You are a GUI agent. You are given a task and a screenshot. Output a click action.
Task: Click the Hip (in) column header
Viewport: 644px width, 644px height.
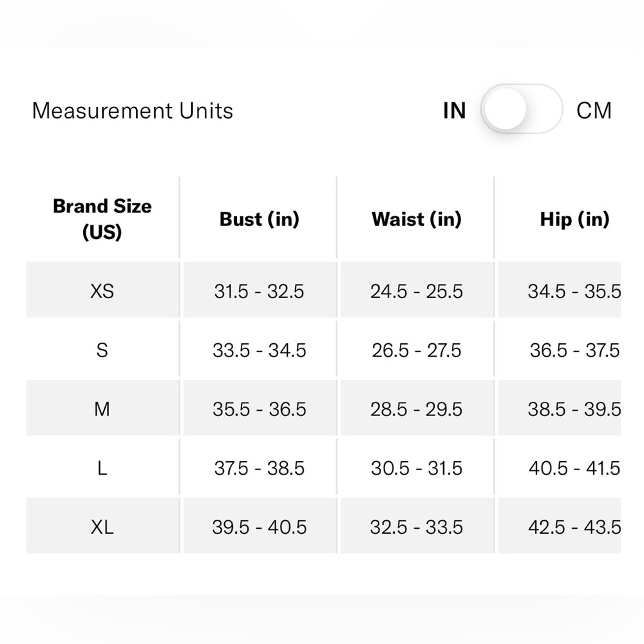click(574, 219)
